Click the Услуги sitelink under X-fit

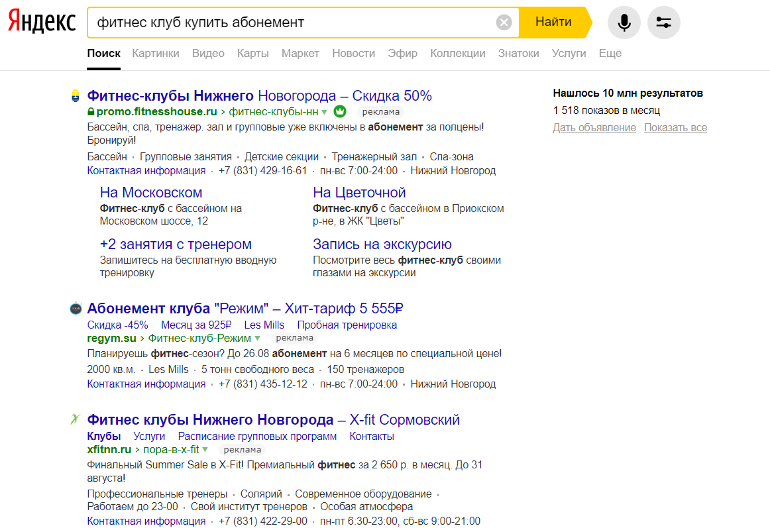(x=149, y=437)
